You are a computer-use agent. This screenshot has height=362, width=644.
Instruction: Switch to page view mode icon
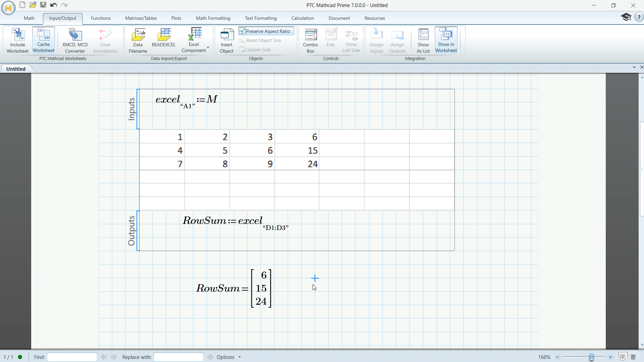(x=623, y=357)
